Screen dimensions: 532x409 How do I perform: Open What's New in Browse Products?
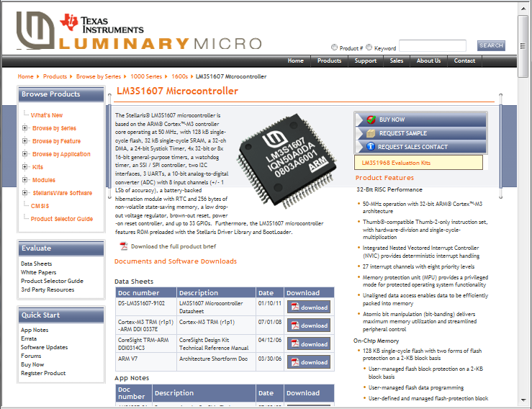[x=47, y=115]
